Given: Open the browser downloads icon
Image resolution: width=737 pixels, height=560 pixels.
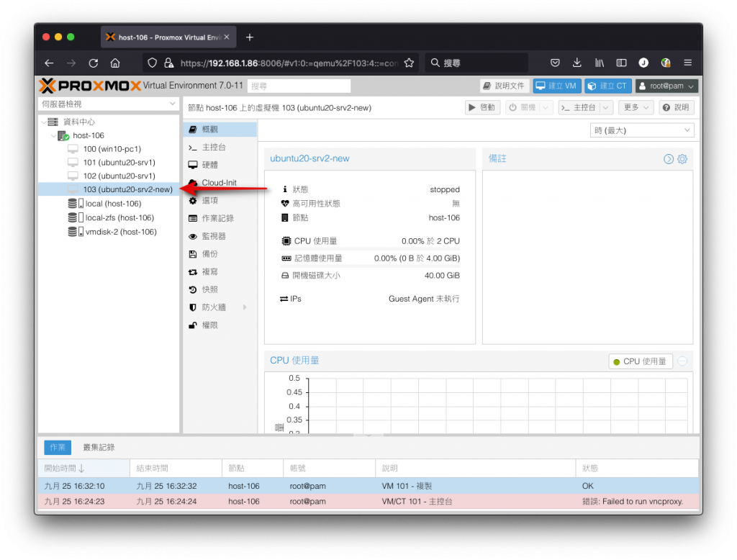Looking at the screenshot, I should pos(577,63).
